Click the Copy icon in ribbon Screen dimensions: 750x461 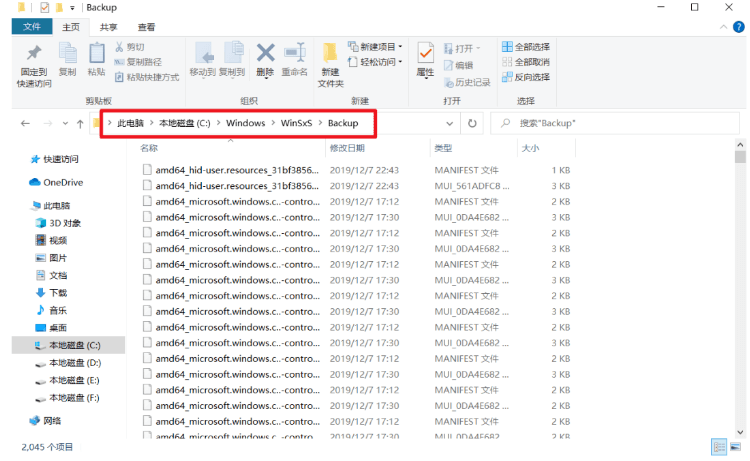pyautogui.click(x=67, y=53)
